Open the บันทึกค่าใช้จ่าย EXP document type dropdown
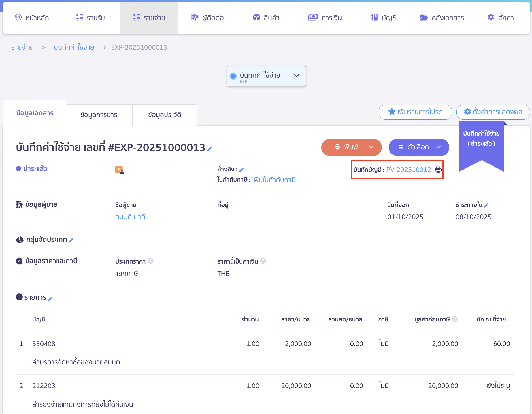Screen dimensions: 532x414 coord(266,76)
